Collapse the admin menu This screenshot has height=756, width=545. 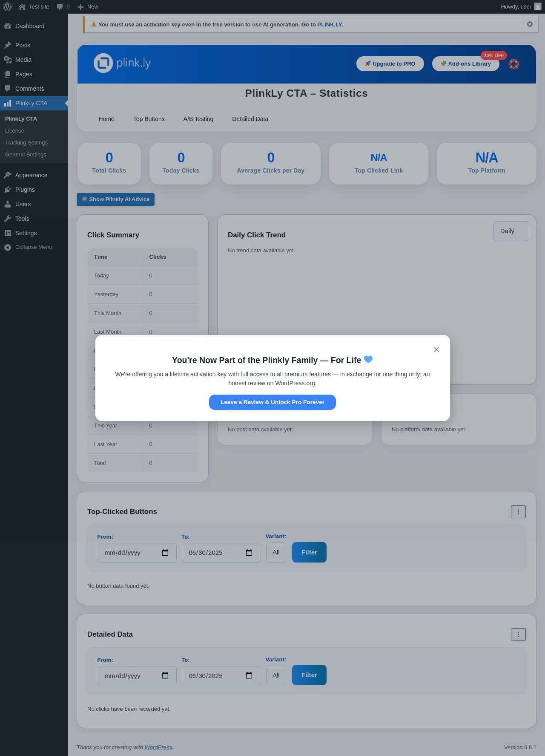coord(34,247)
